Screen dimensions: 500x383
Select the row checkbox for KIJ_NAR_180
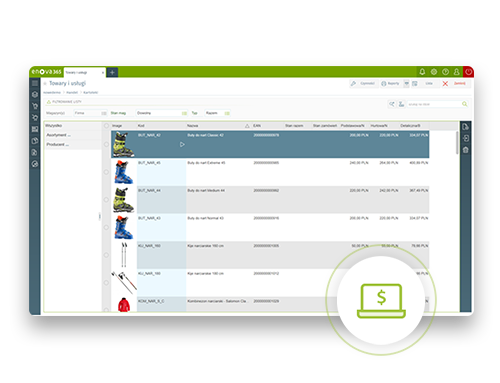[x=106, y=283]
